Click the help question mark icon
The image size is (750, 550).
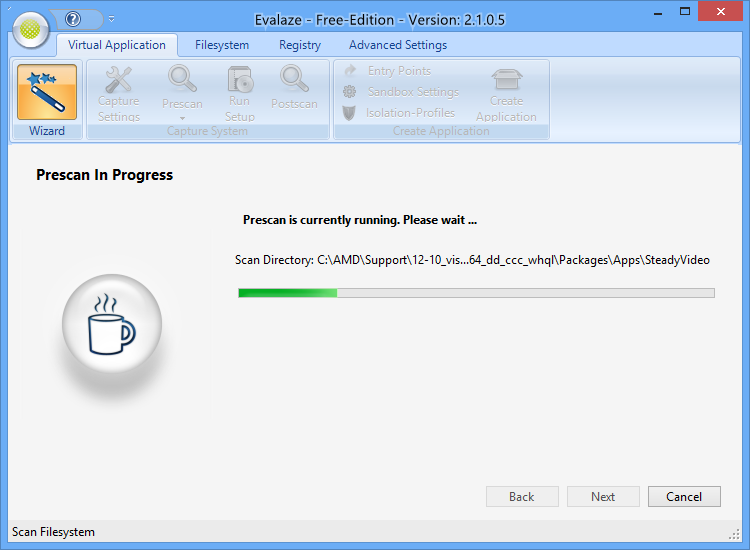pos(73,19)
